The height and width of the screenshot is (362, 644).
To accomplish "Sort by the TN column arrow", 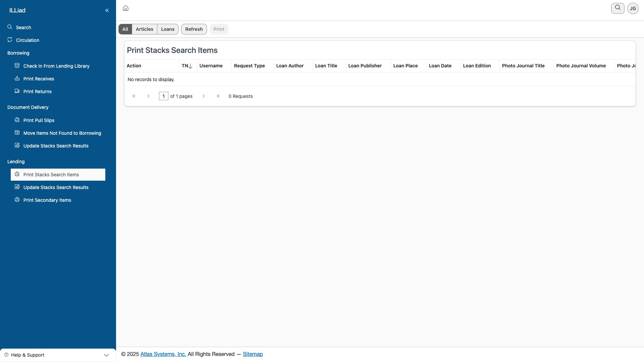I will pyautogui.click(x=190, y=66).
